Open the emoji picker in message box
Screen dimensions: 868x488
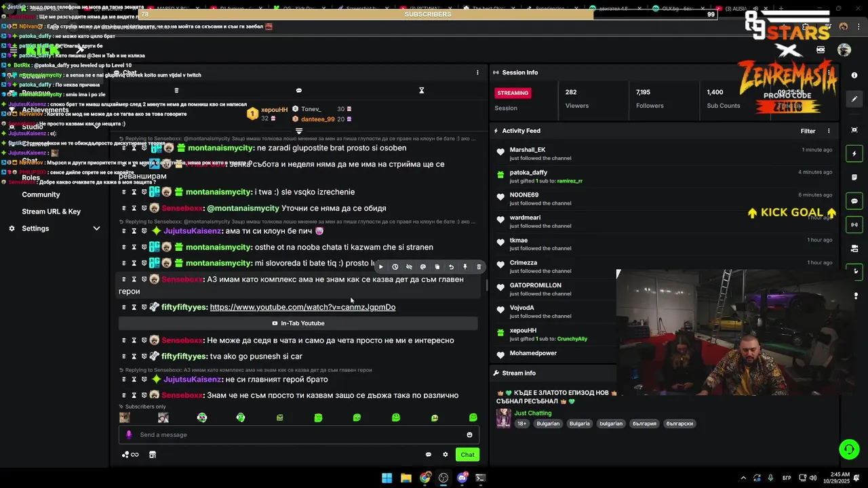(x=469, y=434)
